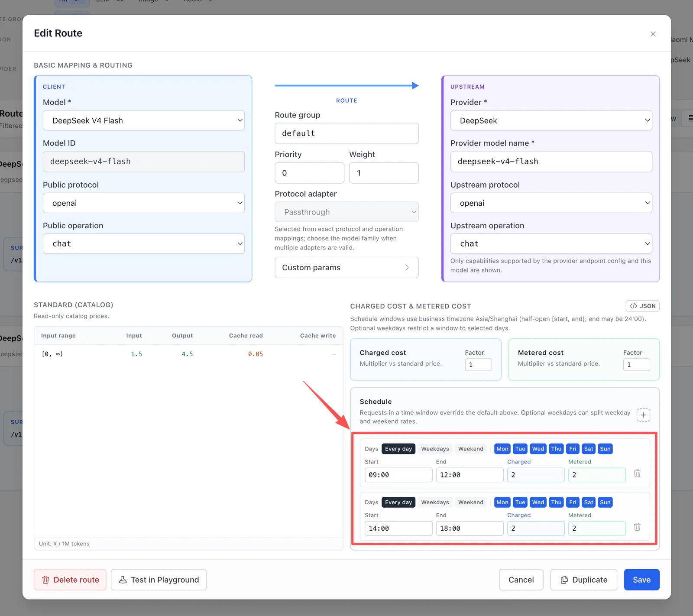The height and width of the screenshot is (616, 693).
Task: Select Every day in the 14:00 schedule
Action: 398,502
